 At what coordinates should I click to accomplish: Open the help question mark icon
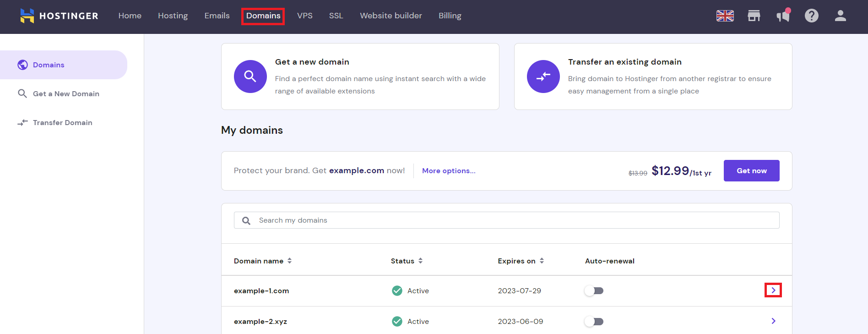pyautogui.click(x=812, y=16)
